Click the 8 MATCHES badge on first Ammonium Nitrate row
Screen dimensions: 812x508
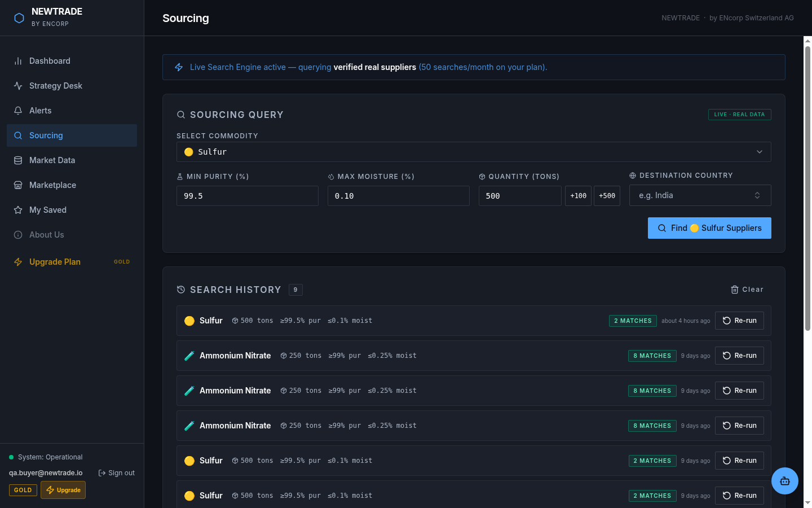point(652,356)
